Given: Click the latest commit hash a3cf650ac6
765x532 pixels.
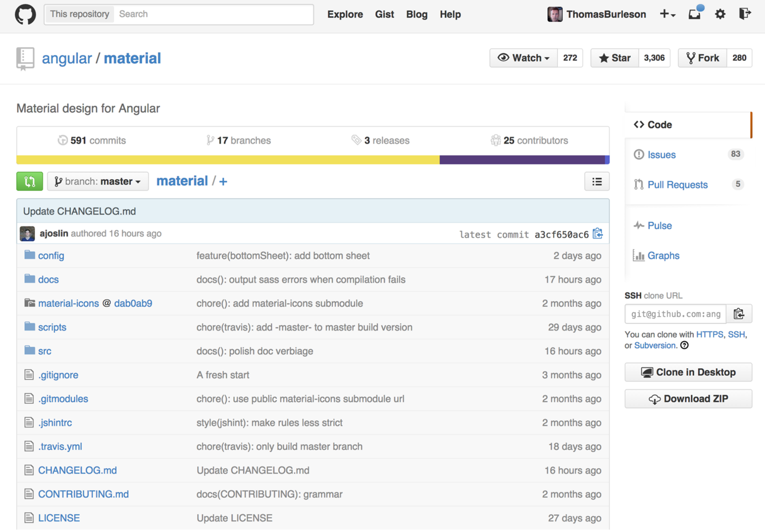Looking at the screenshot, I should click(x=562, y=235).
